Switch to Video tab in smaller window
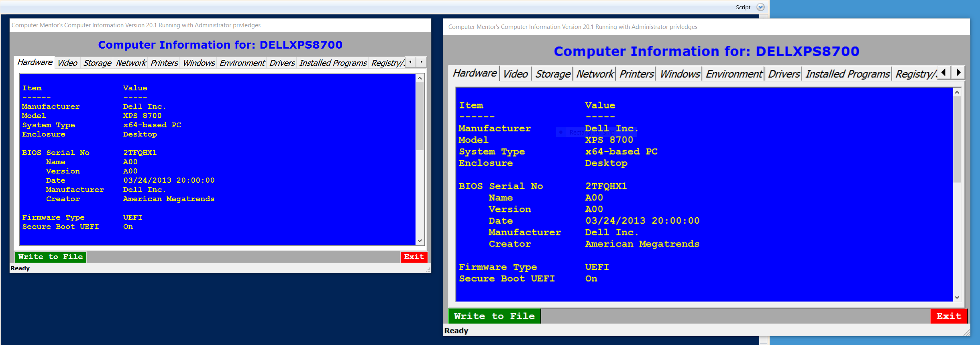The height and width of the screenshot is (345, 980). click(67, 63)
